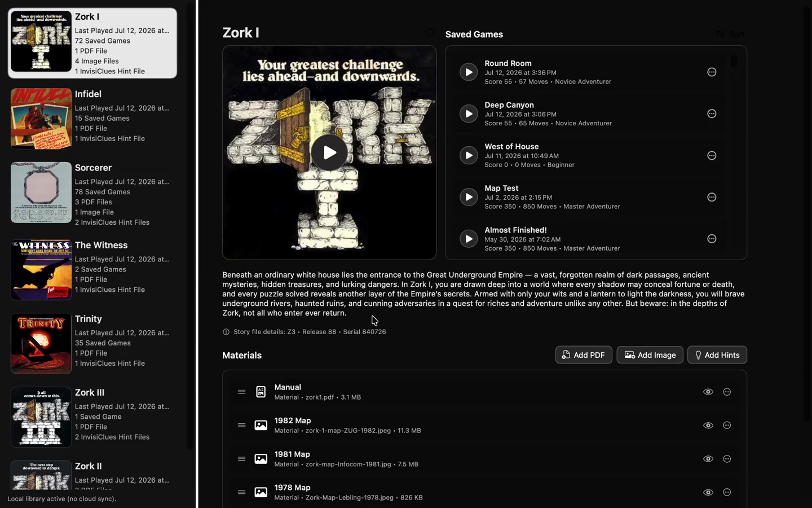Open more options for the 1981 Map
812x508 pixels.
pyautogui.click(x=727, y=459)
